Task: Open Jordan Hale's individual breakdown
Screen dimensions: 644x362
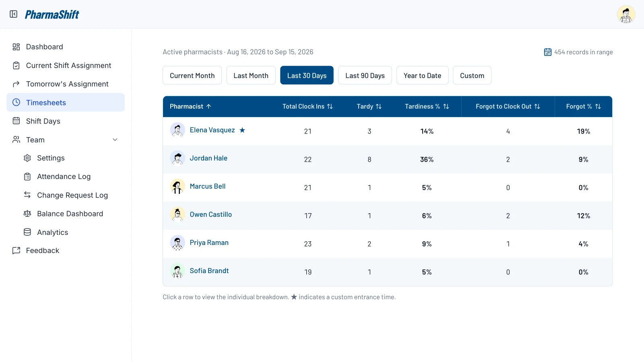Action: [x=388, y=159]
